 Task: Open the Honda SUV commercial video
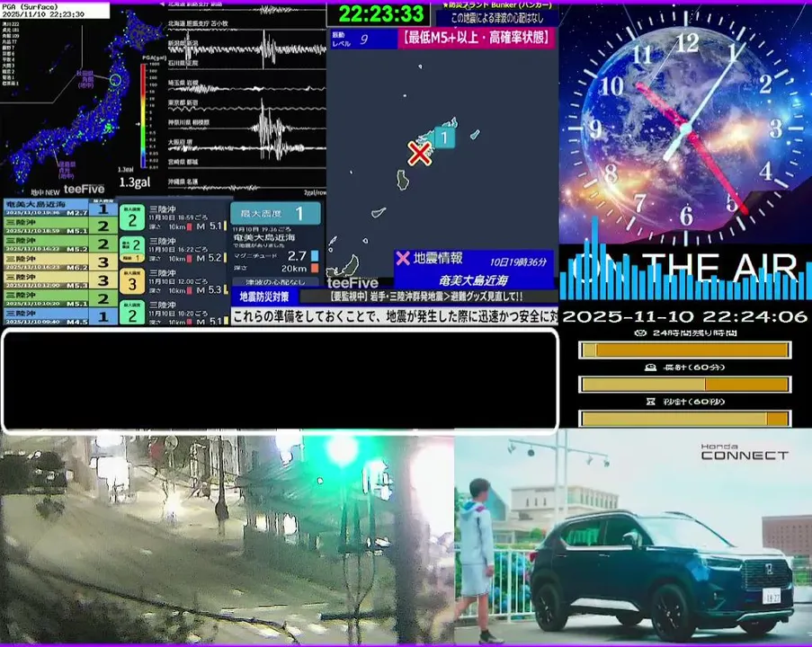(x=633, y=536)
